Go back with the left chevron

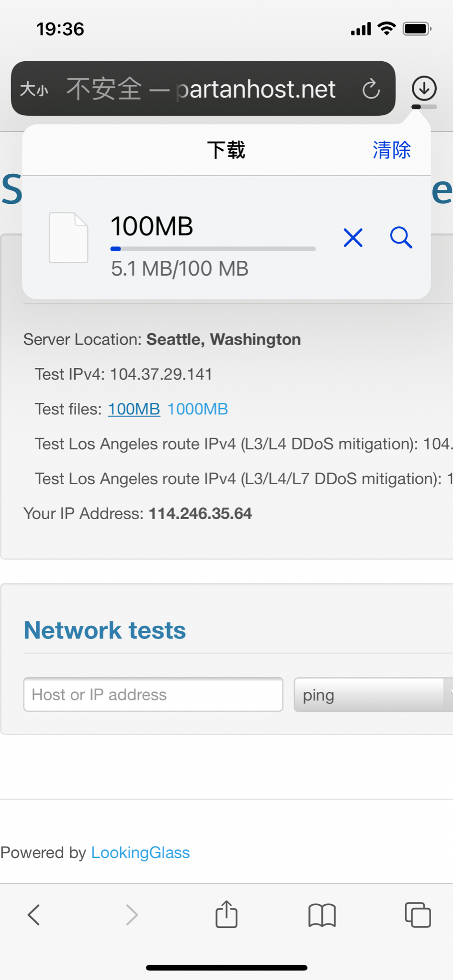[34, 915]
